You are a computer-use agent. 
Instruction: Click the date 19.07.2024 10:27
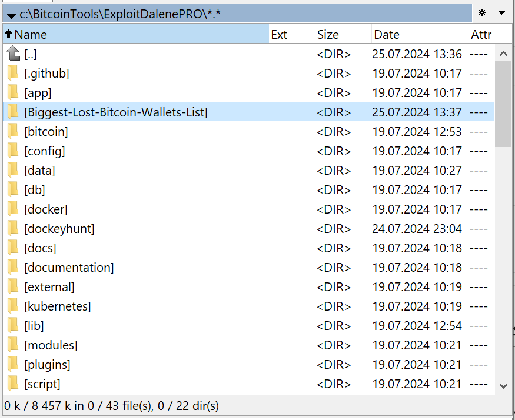click(x=417, y=171)
